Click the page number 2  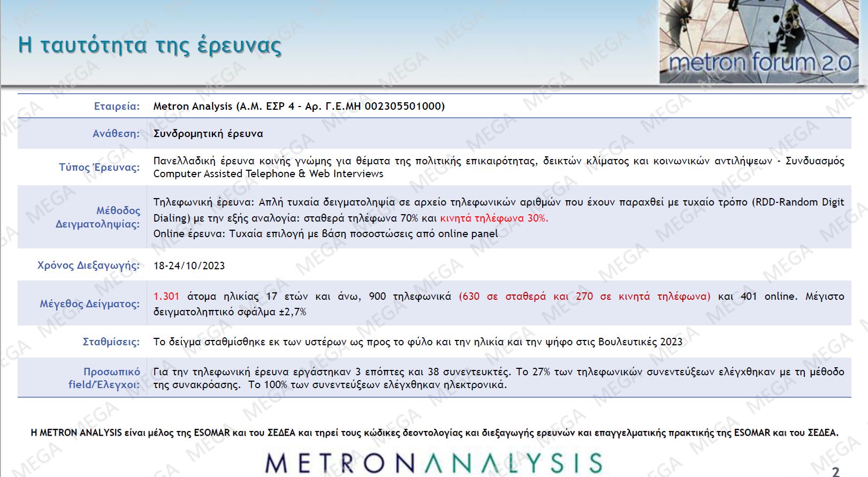click(835, 471)
